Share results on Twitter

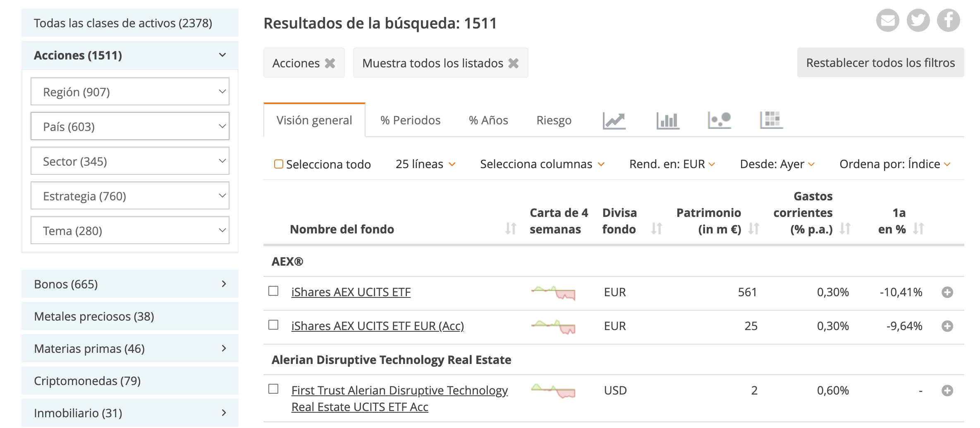point(918,20)
